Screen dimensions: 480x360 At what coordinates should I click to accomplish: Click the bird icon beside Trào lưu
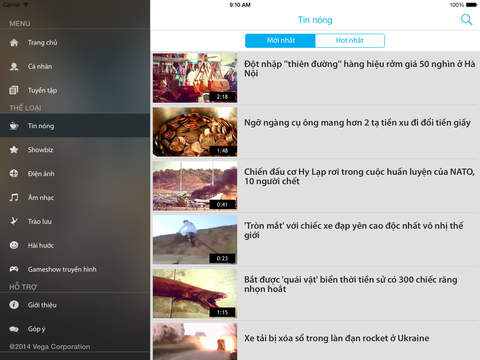coord(14,221)
